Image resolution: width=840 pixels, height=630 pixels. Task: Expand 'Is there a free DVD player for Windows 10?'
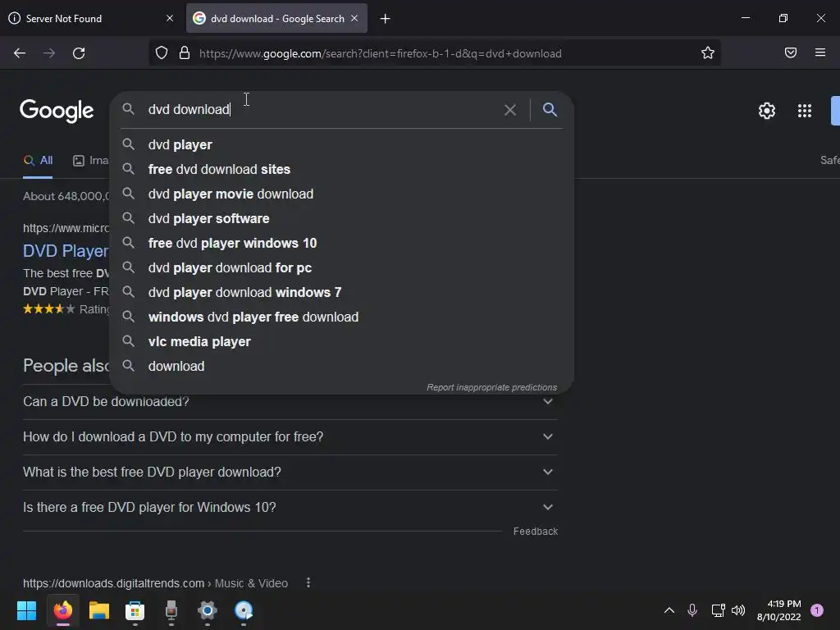tap(290, 507)
